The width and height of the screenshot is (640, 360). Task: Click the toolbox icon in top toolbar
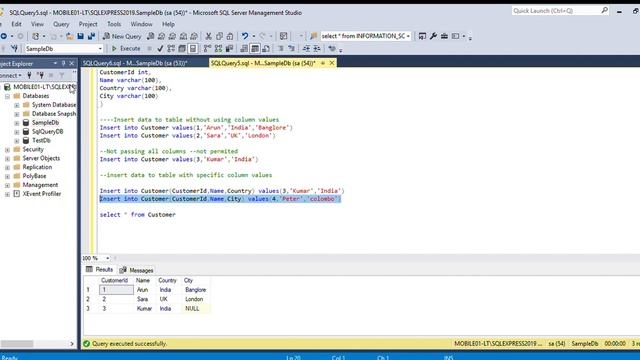[x=444, y=36]
